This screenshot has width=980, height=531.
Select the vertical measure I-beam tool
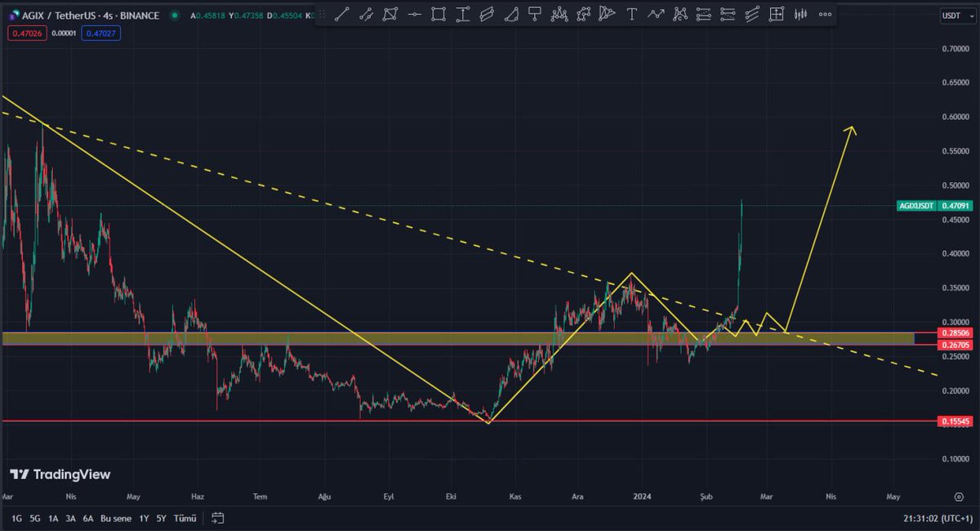[463, 14]
